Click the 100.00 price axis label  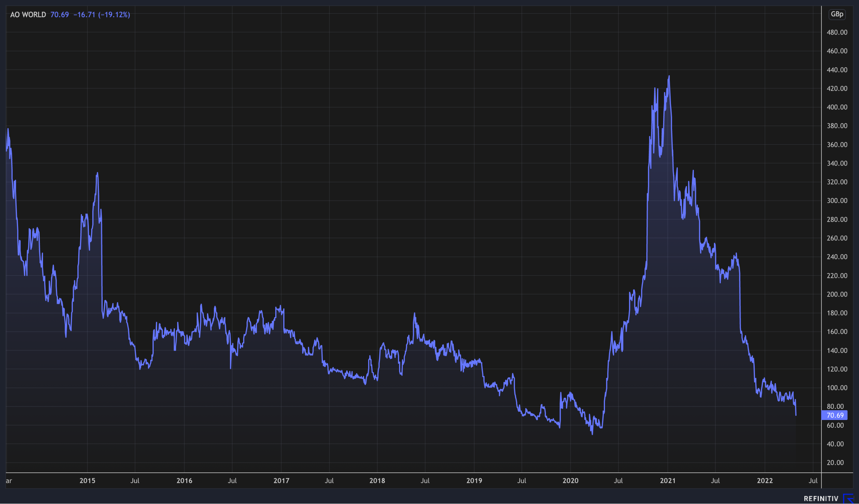pos(837,388)
